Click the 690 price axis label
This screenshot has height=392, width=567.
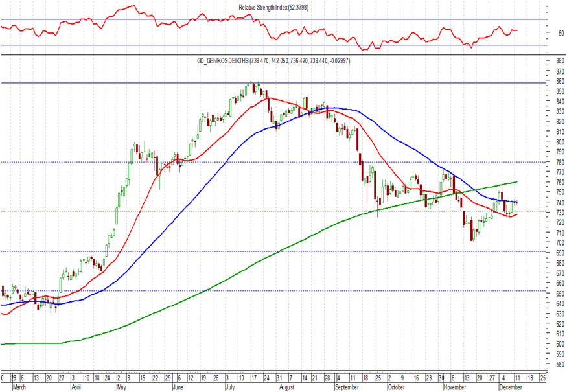(561, 253)
